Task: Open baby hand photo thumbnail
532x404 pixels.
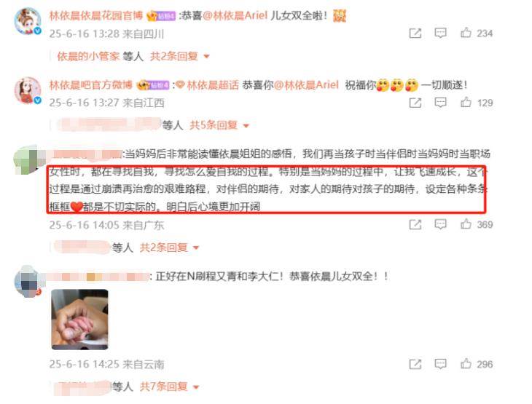Action: tap(79, 320)
